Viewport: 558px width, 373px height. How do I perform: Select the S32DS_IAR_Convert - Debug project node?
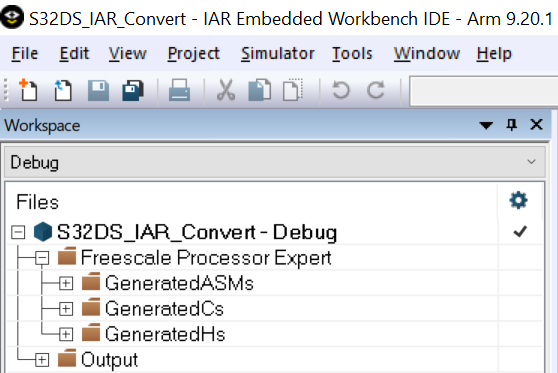click(x=197, y=232)
